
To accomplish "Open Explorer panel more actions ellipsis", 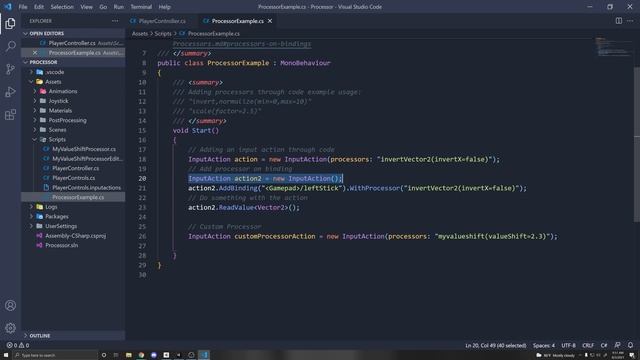I will 115,21.
